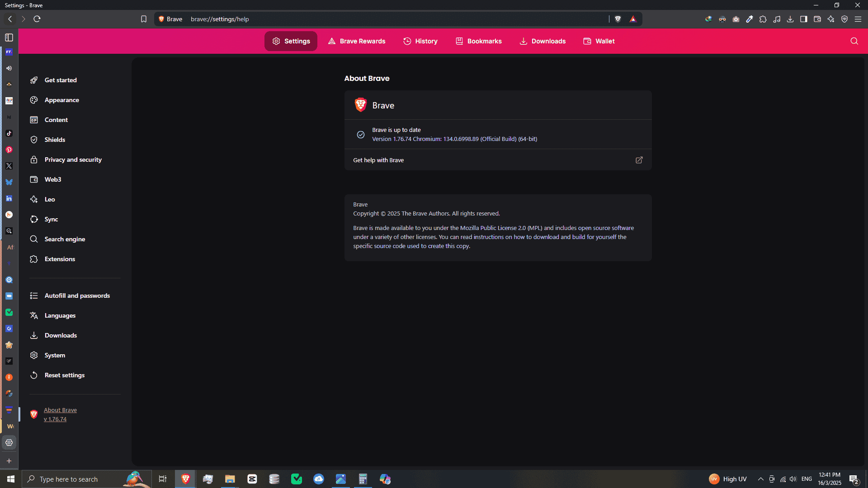Reload the current page
This screenshot has width=868, height=488.
[37, 19]
